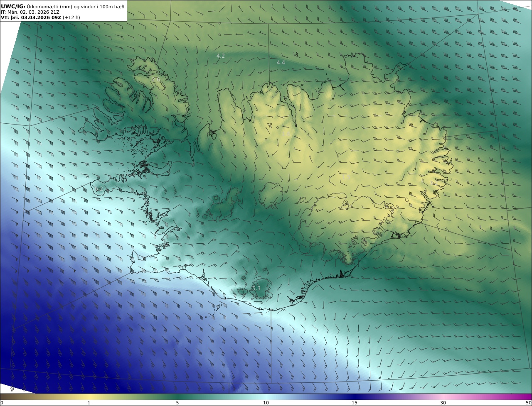This screenshot has width=532, height=406.
Task: Click the 5.3 value label in south Iceland
Action: pos(256,288)
